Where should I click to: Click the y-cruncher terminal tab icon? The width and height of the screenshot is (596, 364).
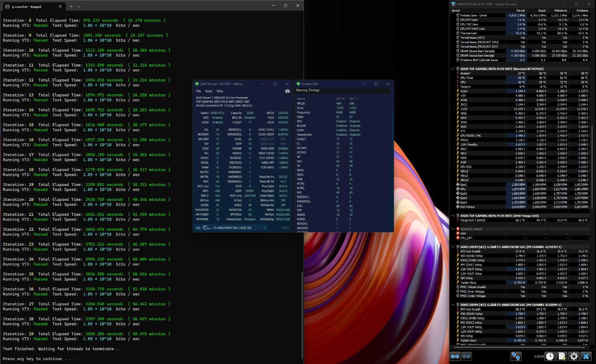(x=7, y=7)
